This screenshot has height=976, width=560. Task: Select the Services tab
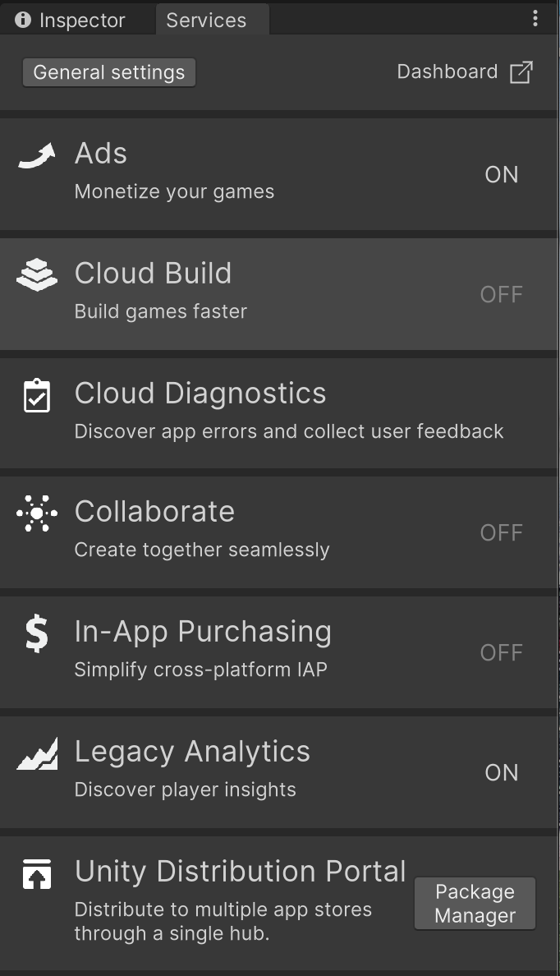(212, 19)
